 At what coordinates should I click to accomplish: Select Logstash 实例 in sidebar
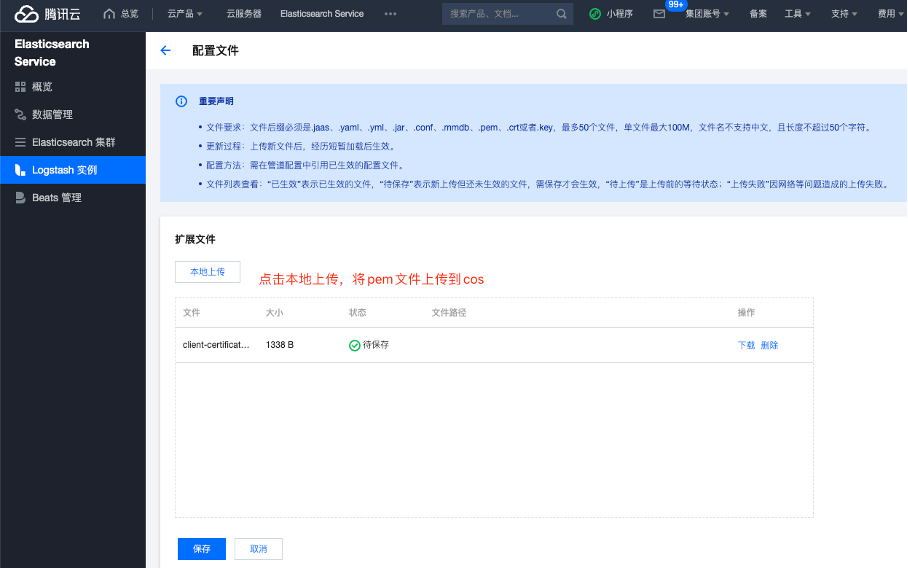73,170
